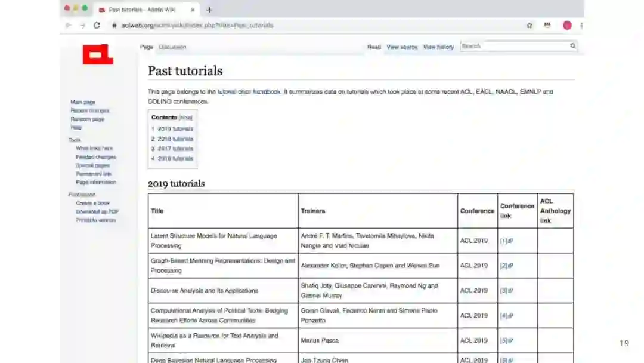Click the 2019 tutorials section heading
644x363 pixels.
[176, 184]
